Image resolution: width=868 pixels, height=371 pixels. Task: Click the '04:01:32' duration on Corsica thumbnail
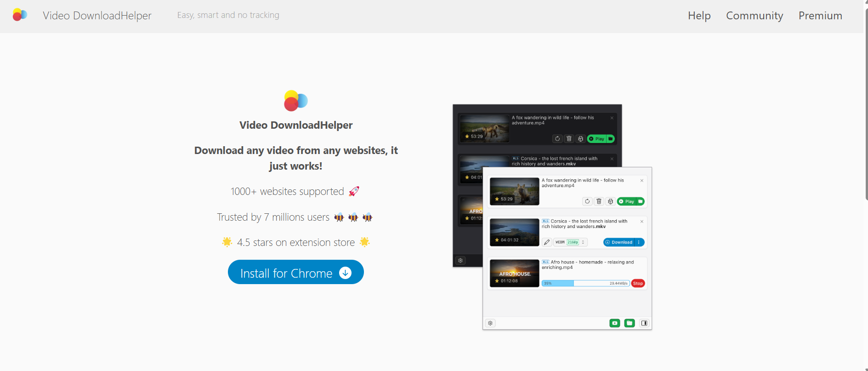pos(510,240)
